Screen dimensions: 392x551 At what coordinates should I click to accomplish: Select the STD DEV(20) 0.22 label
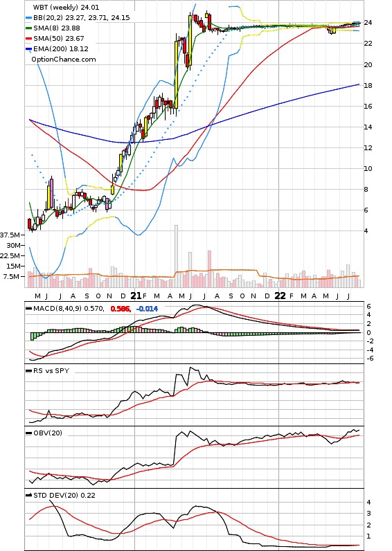[x=64, y=496]
